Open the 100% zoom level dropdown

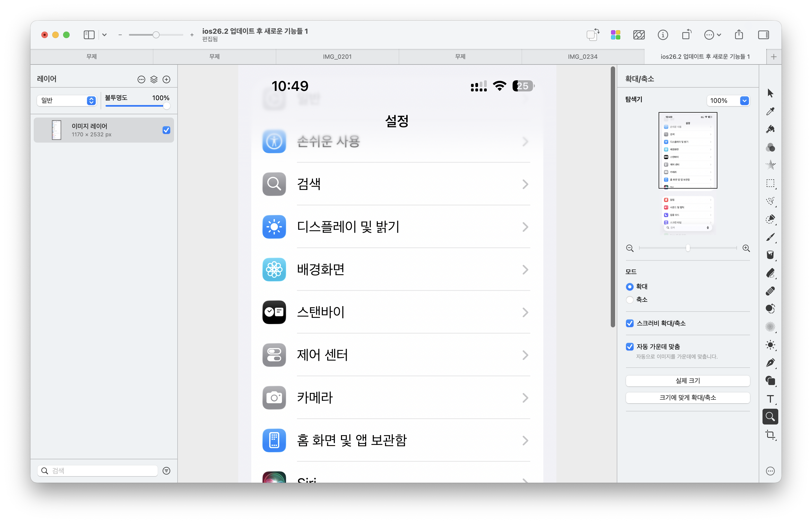[x=745, y=100]
